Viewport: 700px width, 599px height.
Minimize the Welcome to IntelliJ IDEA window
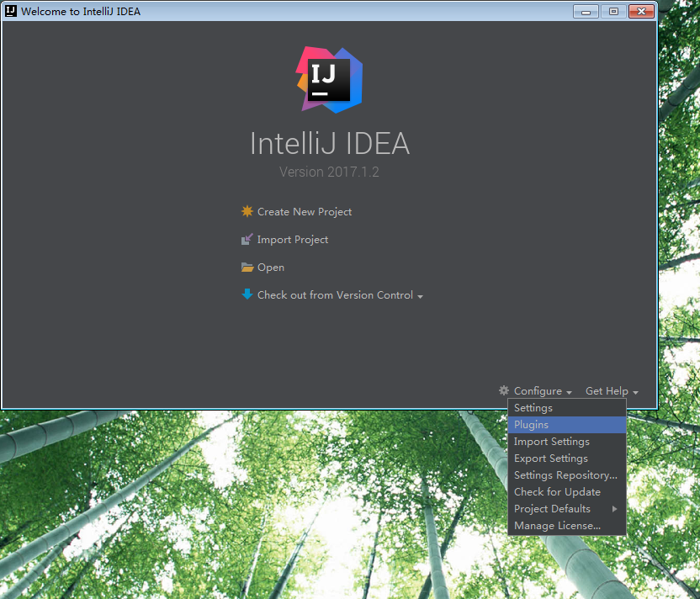pyautogui.click(x=586, y=12)
